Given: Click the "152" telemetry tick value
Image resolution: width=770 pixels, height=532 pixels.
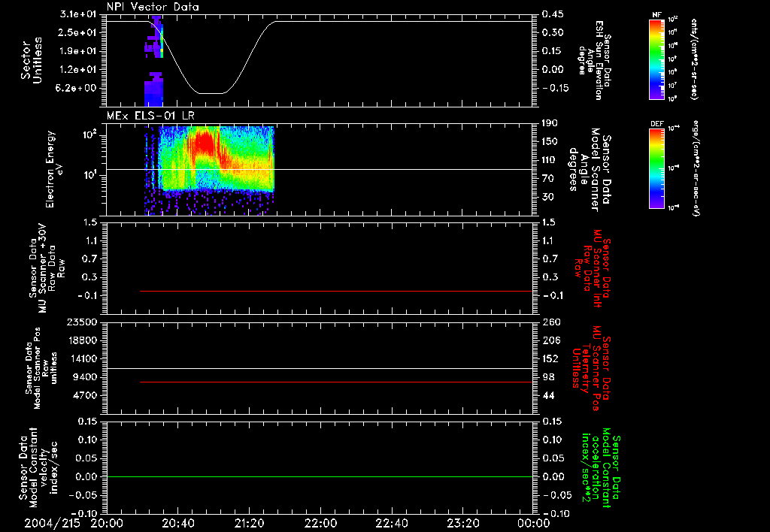Looking at the screenshot, I should [x=552, y=359].
